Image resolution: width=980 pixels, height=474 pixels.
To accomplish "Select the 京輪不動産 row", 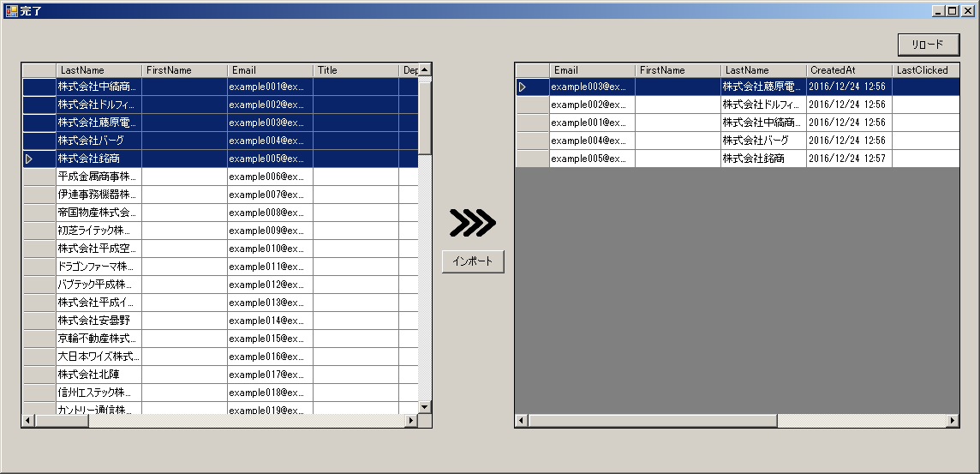I will tap(220, 339).
